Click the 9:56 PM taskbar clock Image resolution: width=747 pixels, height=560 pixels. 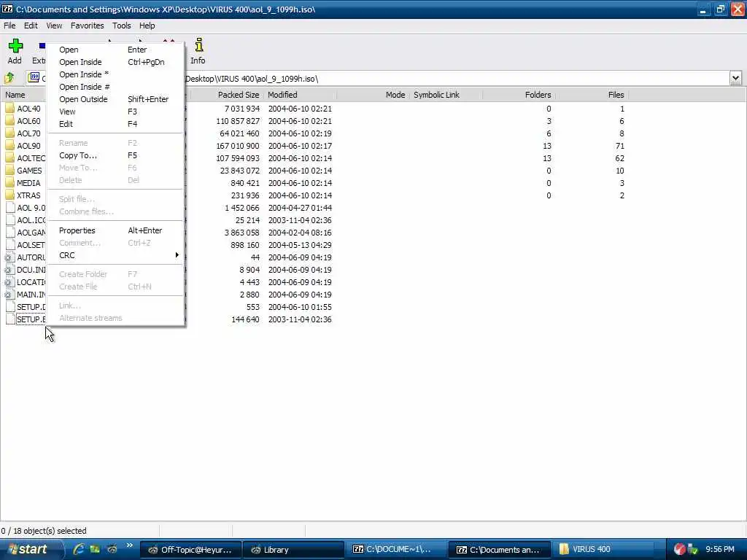coord(719,549)
